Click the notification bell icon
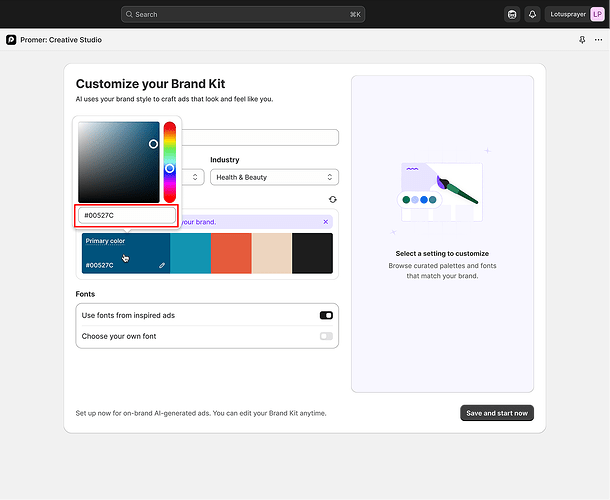The height and width of the screenshot is (500, 610). 532,14
